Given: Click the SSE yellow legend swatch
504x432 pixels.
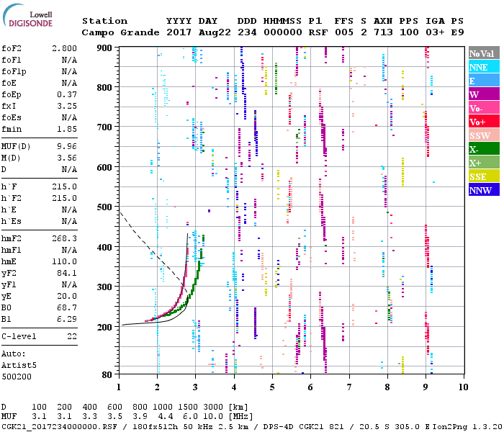Looking at the screenshot, I should (482, 176).
